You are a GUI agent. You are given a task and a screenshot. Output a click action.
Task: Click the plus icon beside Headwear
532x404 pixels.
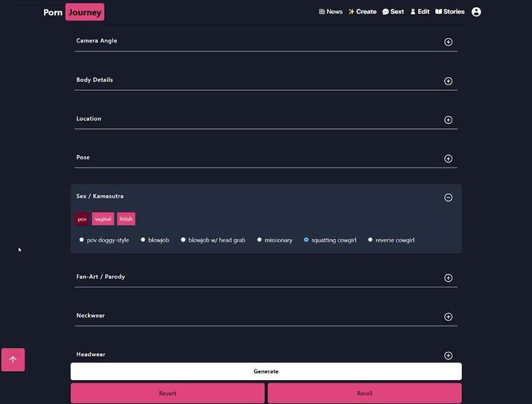pyautogui.click(x=448, y=355)
